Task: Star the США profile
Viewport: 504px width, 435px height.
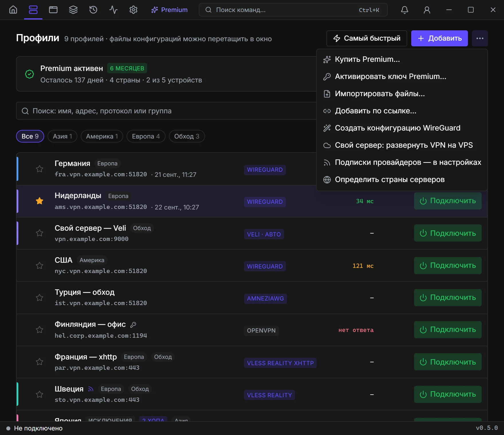Action: point(40,266)
